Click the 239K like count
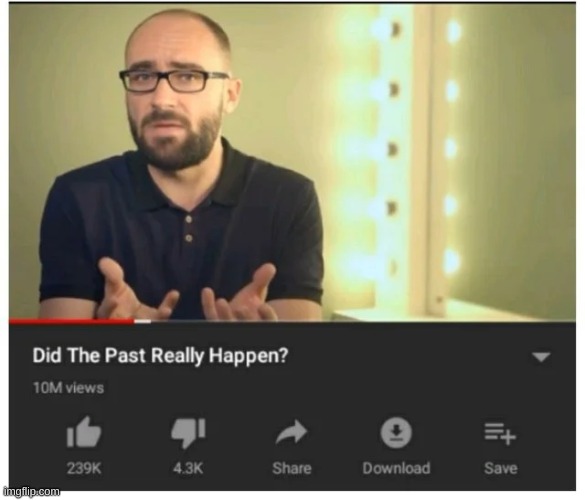Image resolution: width=585 pixels, height=500 pixels. (84, 468)
